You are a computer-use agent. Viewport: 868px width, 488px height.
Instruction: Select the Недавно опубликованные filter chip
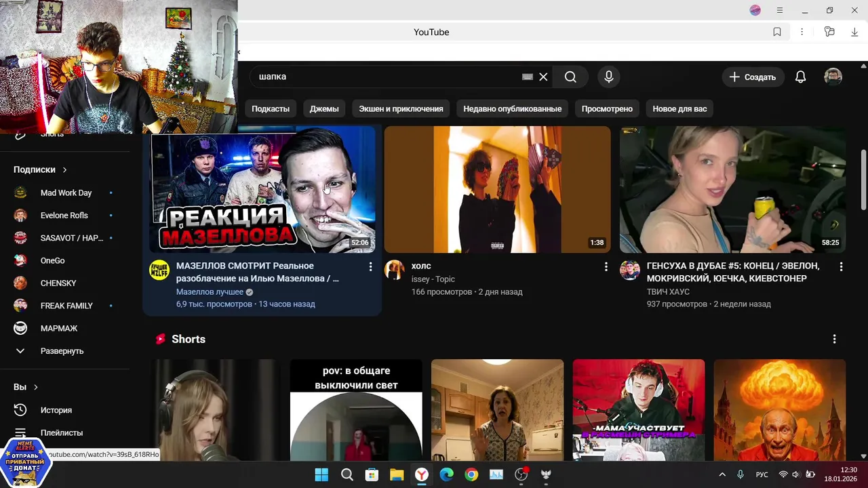pos(513,108)
